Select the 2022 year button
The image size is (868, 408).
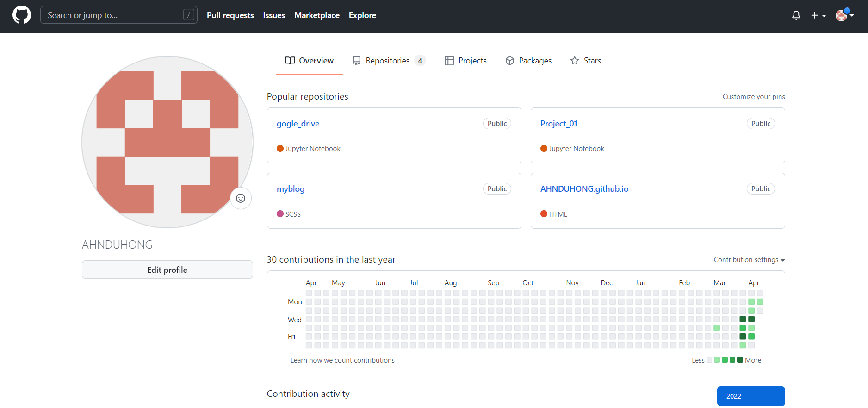click(751, 396)
